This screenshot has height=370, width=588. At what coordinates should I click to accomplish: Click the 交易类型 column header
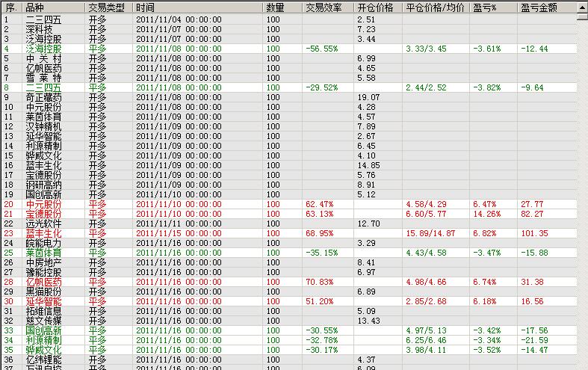tap(109, 7)
